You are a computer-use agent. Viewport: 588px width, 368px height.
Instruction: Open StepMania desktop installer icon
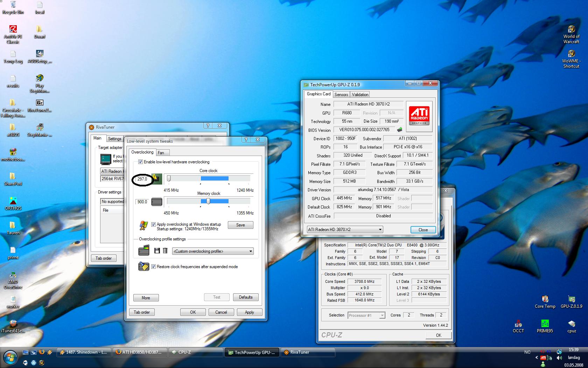pyautogui.click(x=40, y=130)
